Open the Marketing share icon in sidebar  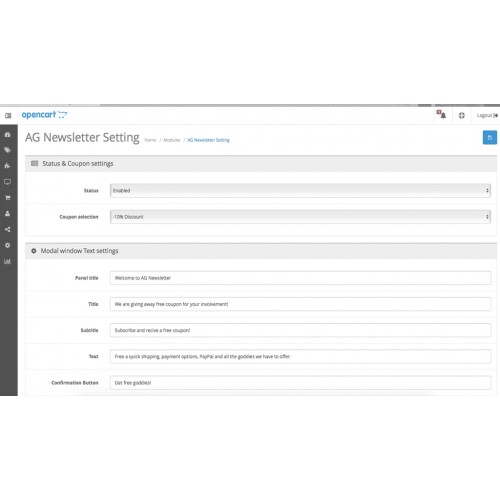pos(7,229)
